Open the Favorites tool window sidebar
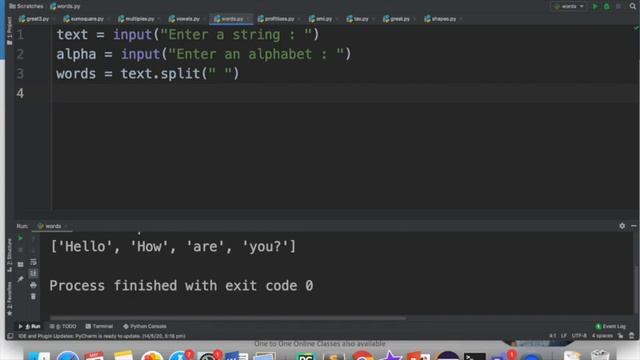 tap(9, 298)
